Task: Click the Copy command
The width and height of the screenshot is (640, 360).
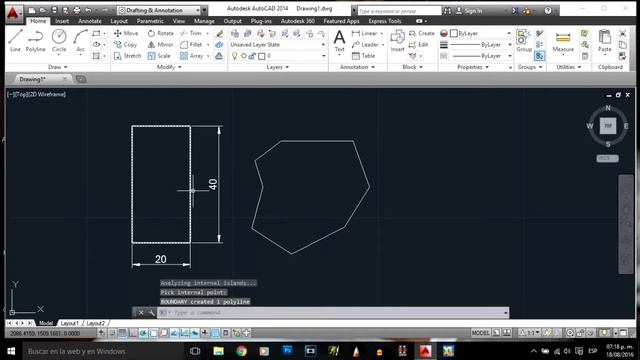Action: [x=125, y=44]
